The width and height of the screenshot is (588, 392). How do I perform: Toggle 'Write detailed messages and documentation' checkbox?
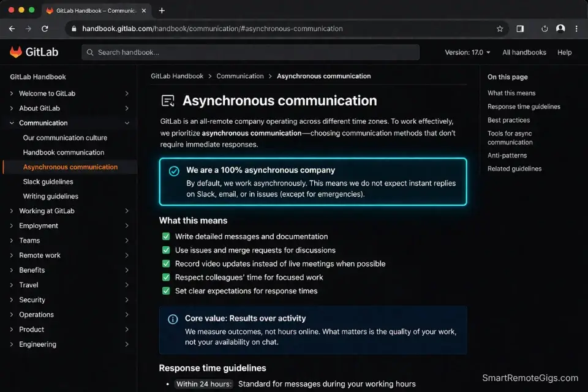(166, 236)
